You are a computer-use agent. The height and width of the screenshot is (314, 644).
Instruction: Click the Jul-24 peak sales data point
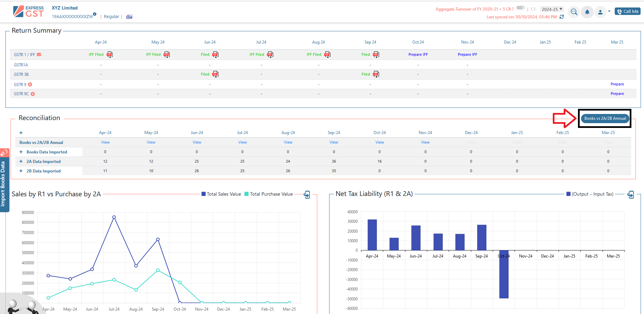pyautogui.click(x=114, y=217)
